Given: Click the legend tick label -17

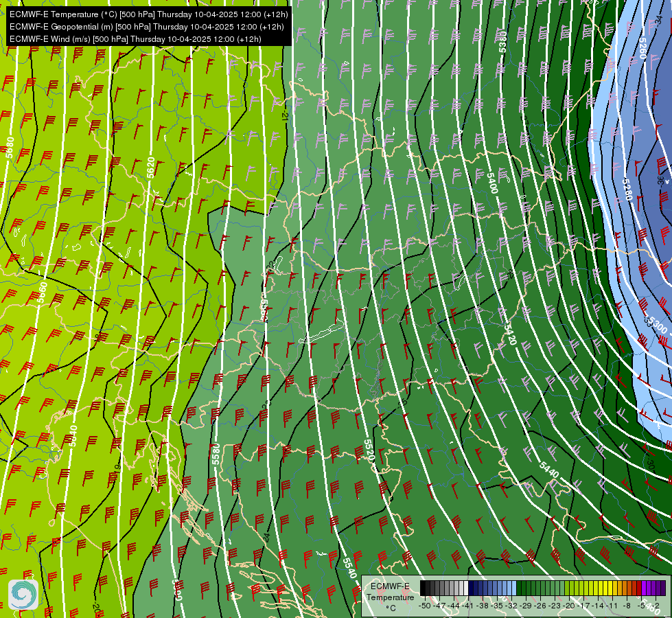Looking at the screenshot, I should (x=583, y=606).
